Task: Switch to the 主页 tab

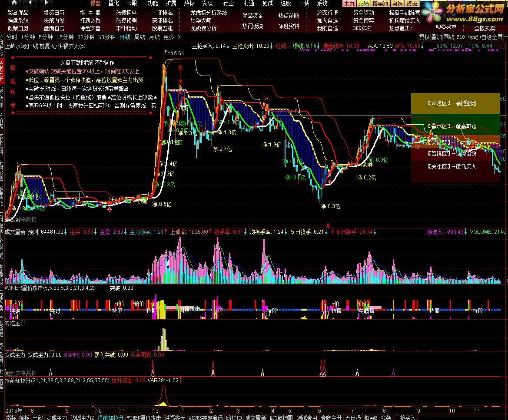Action: point(349,3)
